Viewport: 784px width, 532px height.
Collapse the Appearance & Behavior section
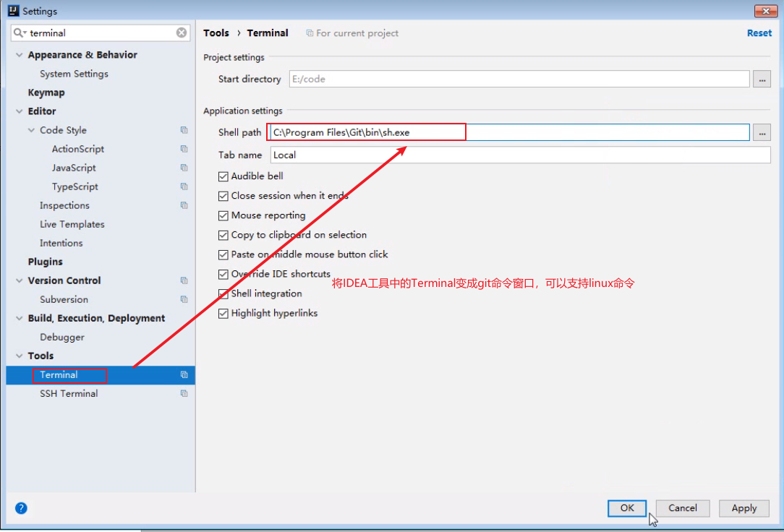click(19, 55)
